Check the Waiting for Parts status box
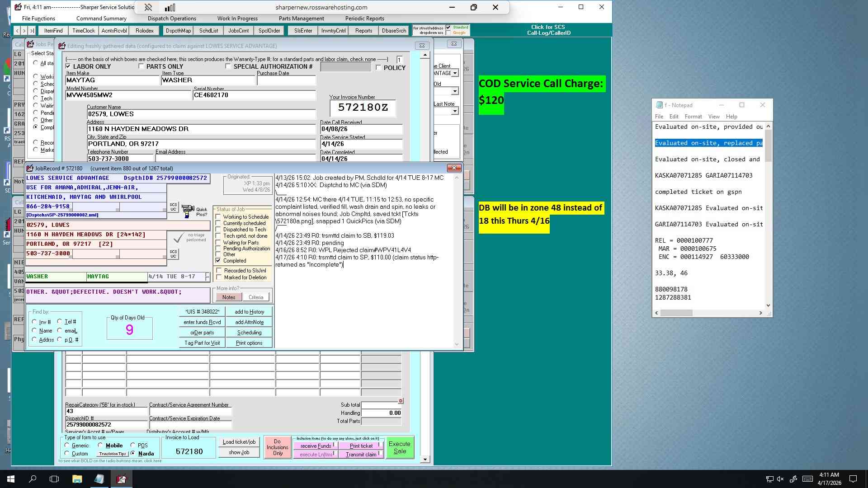Screen dimensions: 868x488 point(218,243)
